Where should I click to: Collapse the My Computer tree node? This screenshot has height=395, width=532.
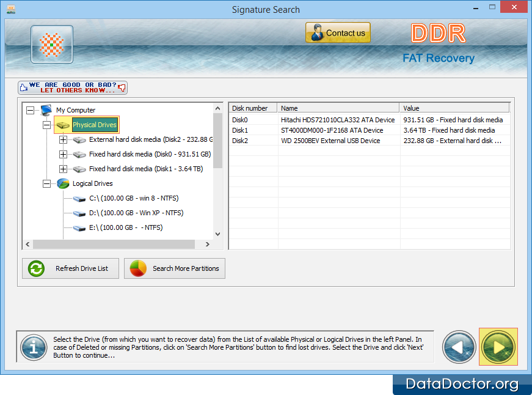(30, 110)
